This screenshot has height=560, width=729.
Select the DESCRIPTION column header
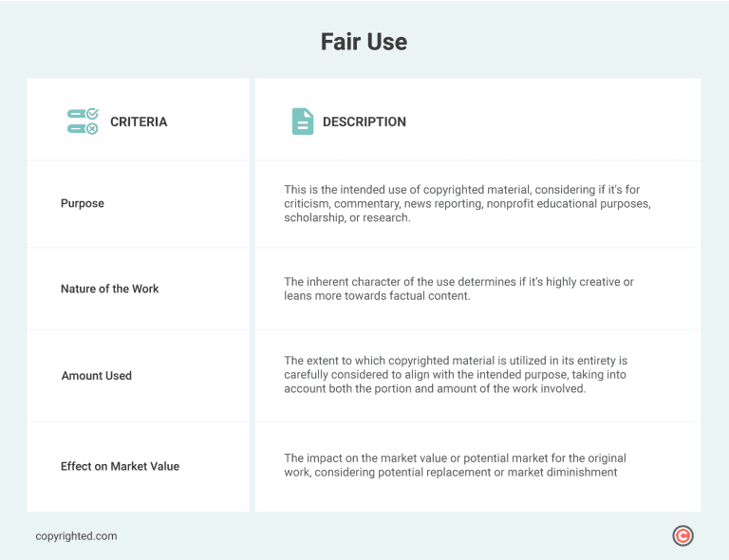click(364, 121)
